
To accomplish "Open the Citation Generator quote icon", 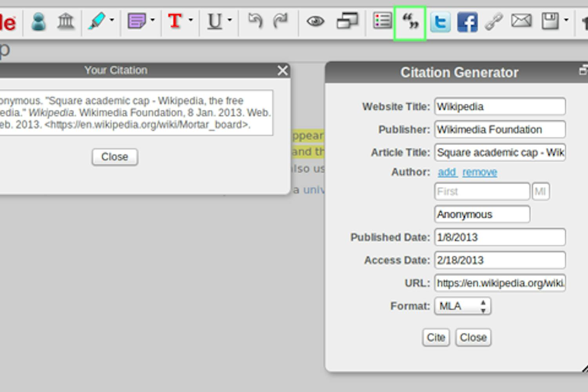I will pos(410,22).
